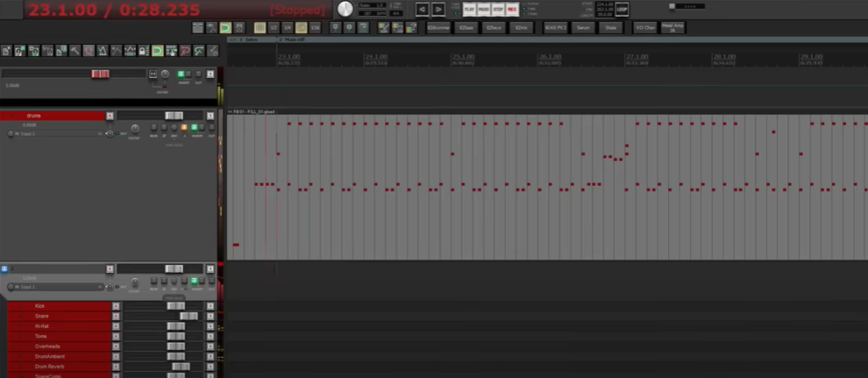Click master track red volume fader
868x378 pixels.
click(100, 75)
